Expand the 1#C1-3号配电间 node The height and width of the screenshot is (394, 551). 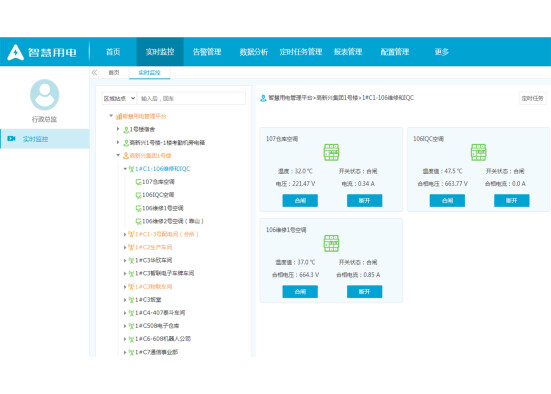pos(125,234)
